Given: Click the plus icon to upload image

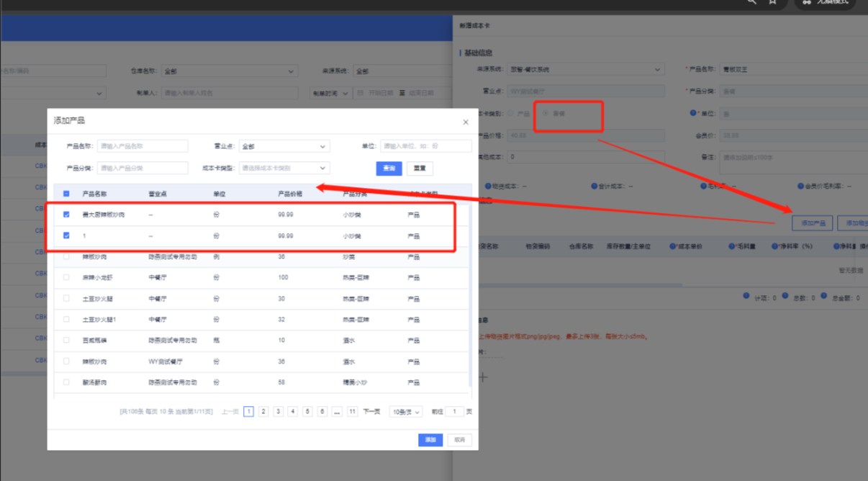Looking at the screenshot, I should click(x=483, y=377).
